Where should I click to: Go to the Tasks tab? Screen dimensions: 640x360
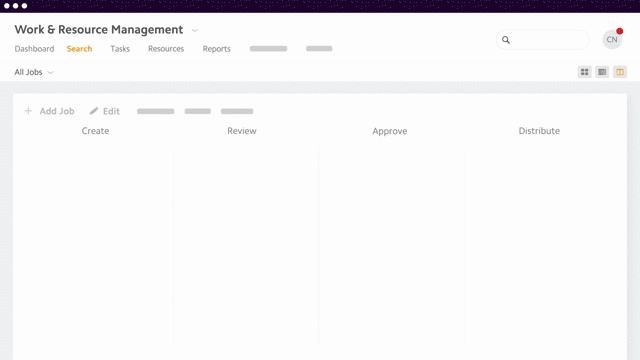[x=120, y=49]
